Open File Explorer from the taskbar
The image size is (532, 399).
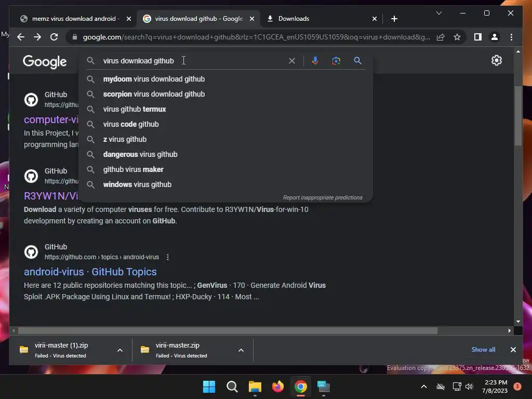(255, 387)
